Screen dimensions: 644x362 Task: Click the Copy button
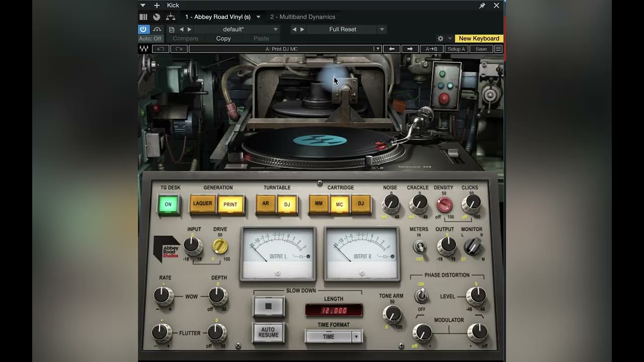tap(223, 38)
